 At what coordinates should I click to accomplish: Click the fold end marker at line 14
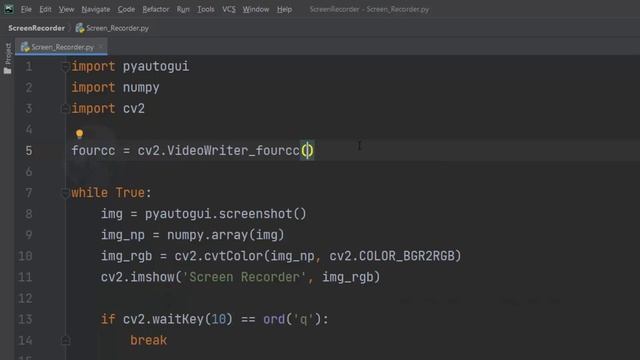[x=65, y=340]
